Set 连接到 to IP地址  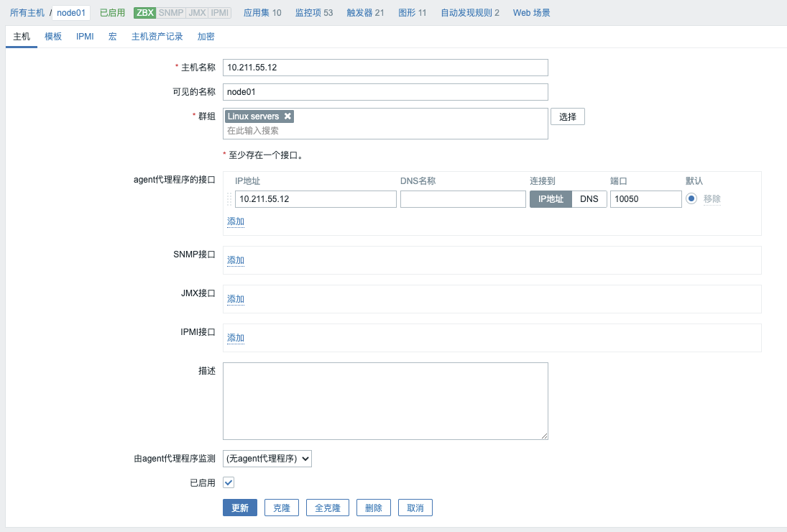(x=551, y=199)
